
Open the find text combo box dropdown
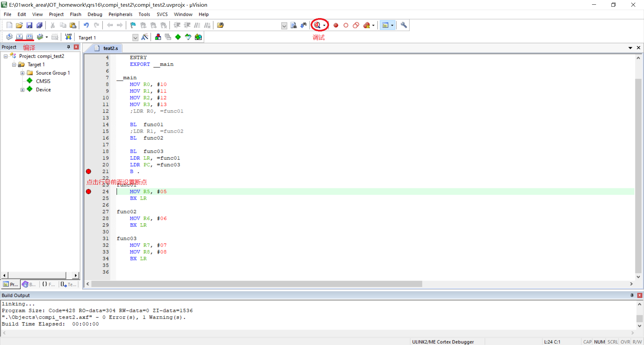(284, 26)
